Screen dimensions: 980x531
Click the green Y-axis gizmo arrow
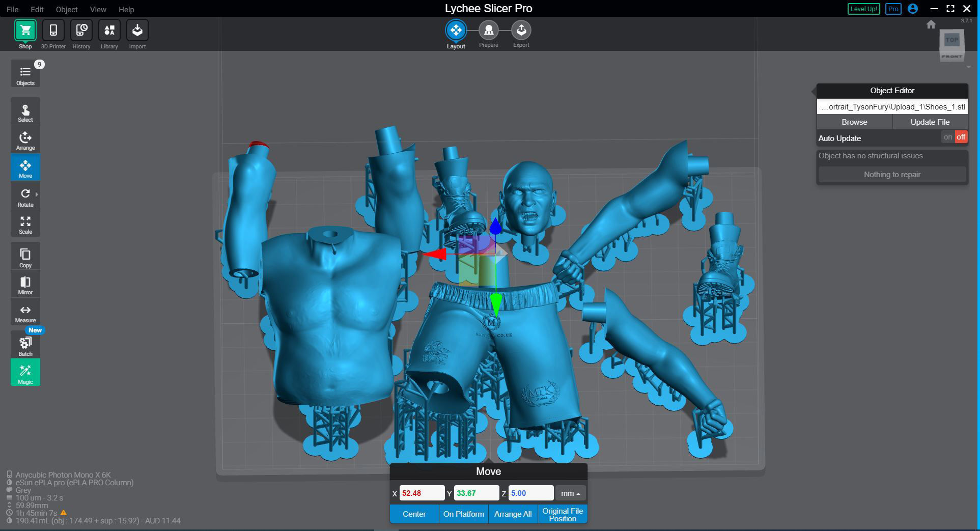click(x=495, y=304)
